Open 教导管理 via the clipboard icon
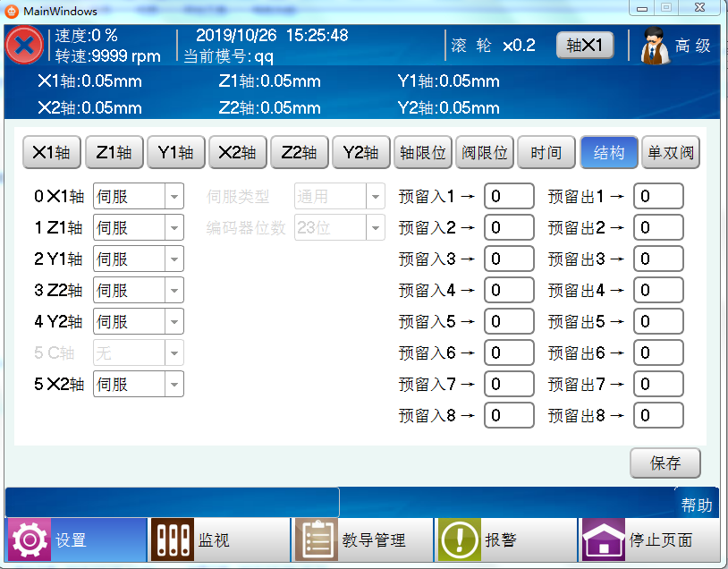The height and width of the screenshot is (569, 728). [316, 540]
